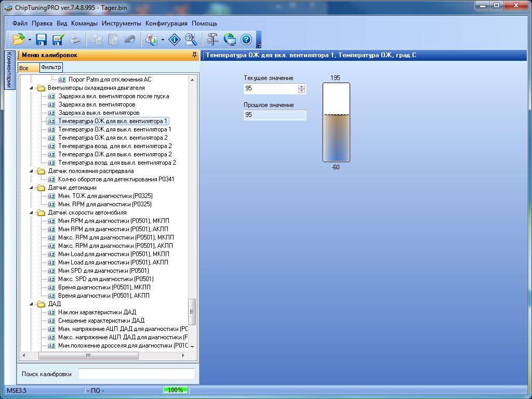Click the open file folder icon
Viewport: 532px width, 399px height.
coord(19,39)
